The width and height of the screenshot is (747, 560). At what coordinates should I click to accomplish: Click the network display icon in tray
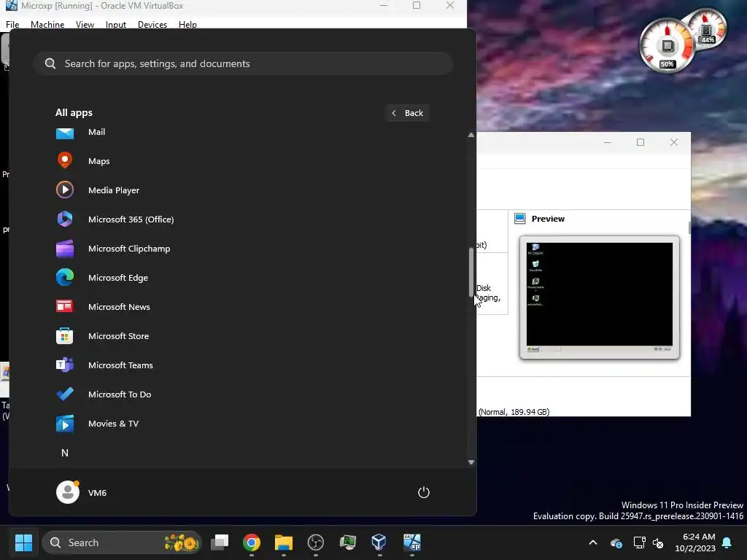coord(639,542)
